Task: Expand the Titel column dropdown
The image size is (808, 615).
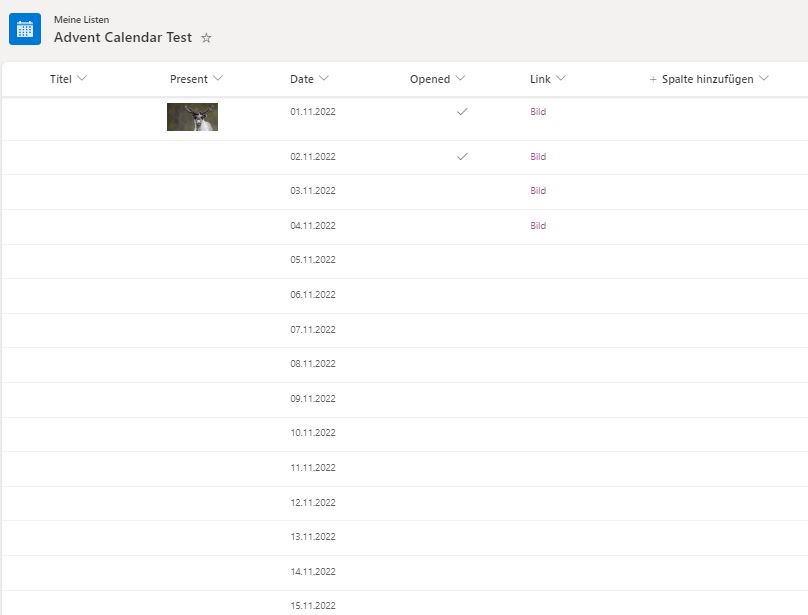Action: tap(81, 78)
